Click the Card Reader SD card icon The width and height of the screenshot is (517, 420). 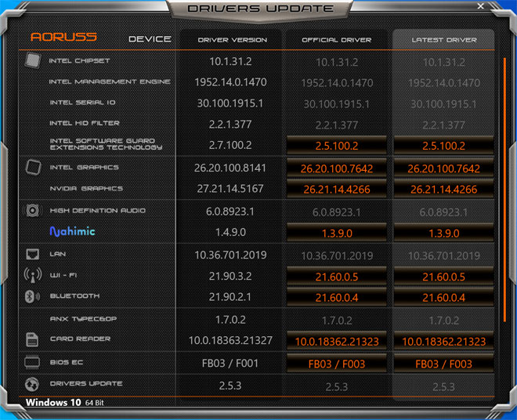32,339
